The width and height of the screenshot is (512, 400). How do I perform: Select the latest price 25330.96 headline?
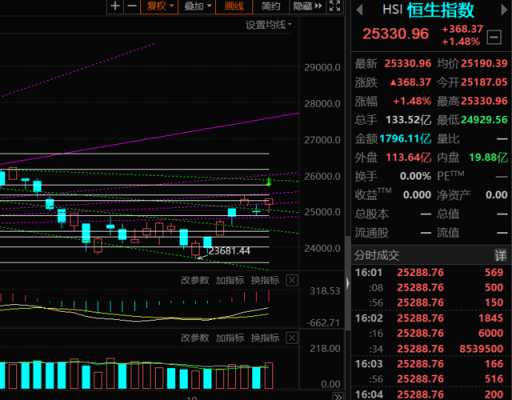click(396, 34)
